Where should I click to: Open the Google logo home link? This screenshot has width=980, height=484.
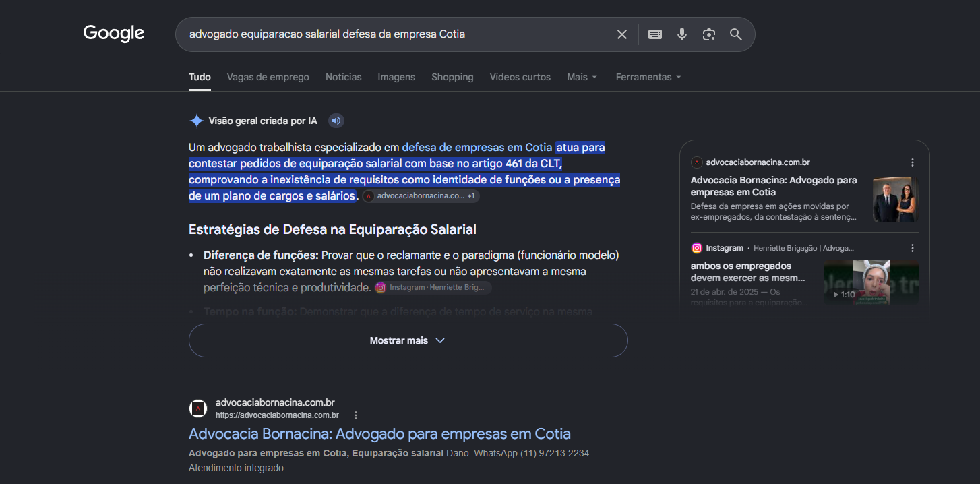tap(114, 33)
